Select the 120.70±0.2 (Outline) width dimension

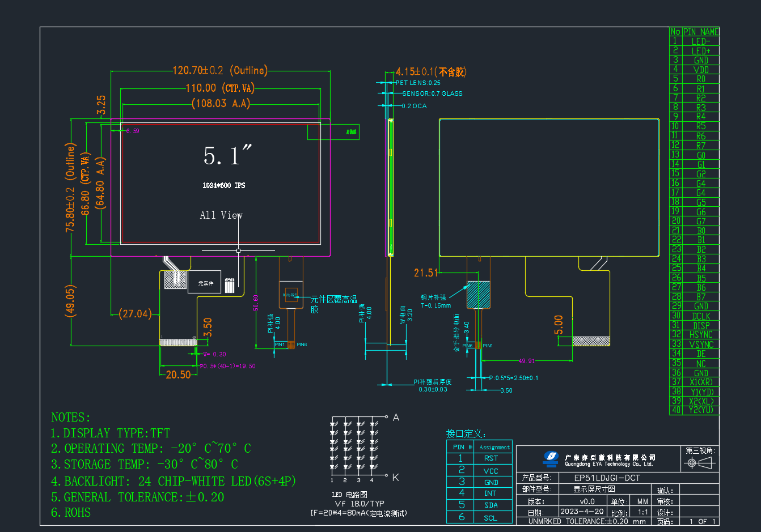(220, 71)
